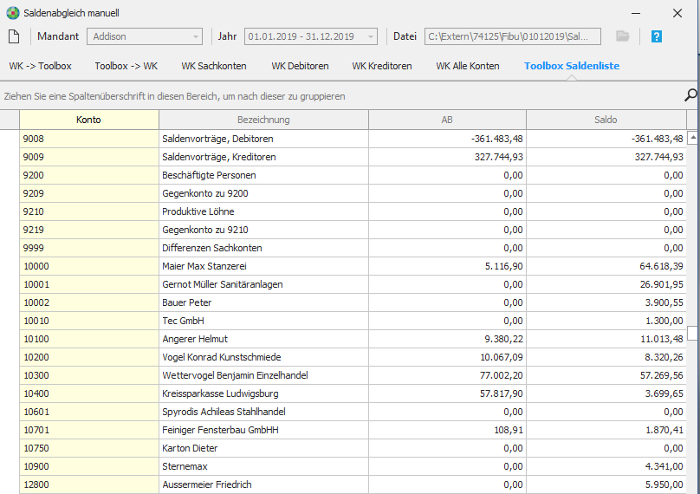This screenshot has height=494, width=700.
Task: Click 'Produktive Löhne' cell
Action: [x=263, y=212]
